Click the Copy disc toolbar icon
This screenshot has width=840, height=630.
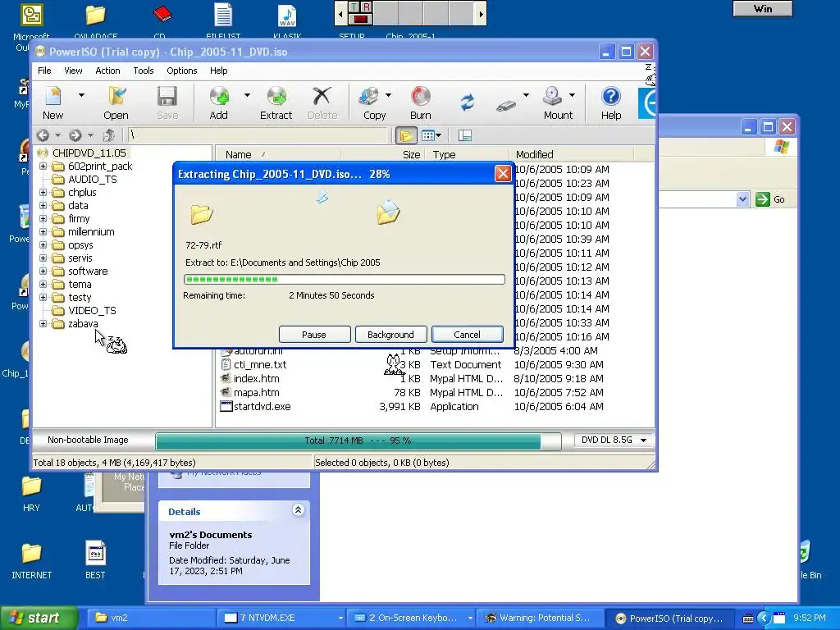(x=374, y=103)
